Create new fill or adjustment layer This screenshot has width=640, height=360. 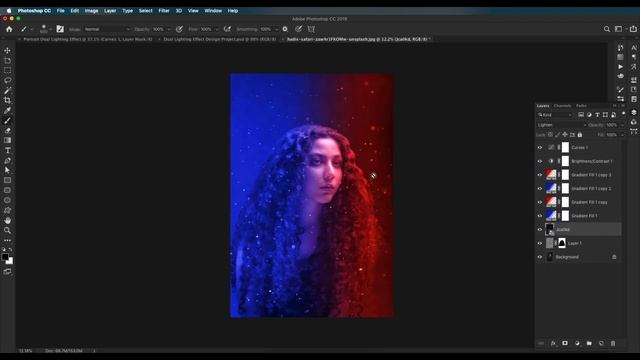click(577, 343)
